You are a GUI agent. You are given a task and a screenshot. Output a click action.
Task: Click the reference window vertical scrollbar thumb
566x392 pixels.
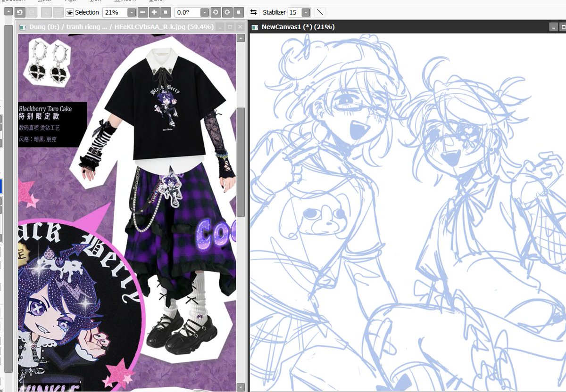[x=241, y=162]
